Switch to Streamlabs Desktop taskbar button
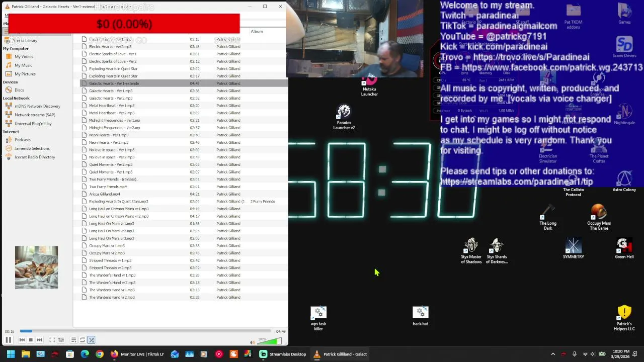 click(x=283, y=354)
